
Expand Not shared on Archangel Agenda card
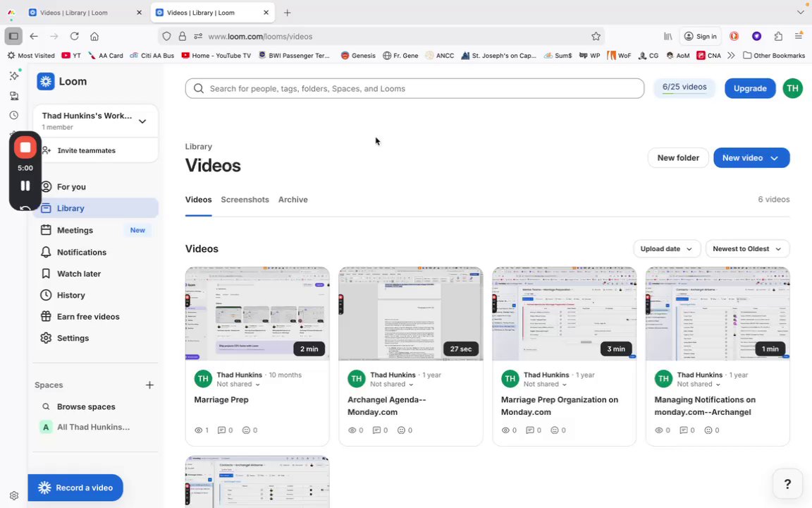pyautogui.click(x=391, y=384)
